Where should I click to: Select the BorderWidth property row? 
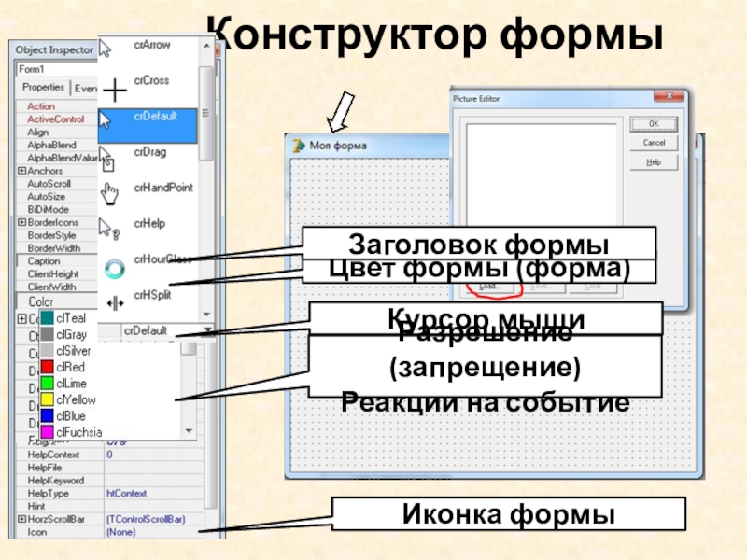pyautogui.click(x=57, y=248)
